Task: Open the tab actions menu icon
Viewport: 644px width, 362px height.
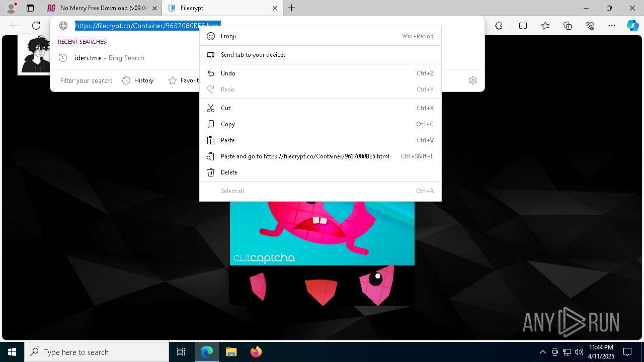Action: click(30, 8)
